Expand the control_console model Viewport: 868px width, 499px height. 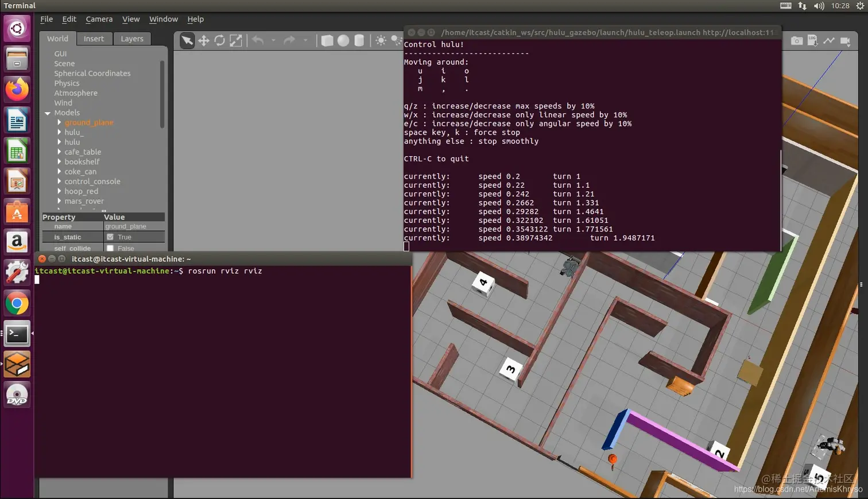click(x=59, y=181)
